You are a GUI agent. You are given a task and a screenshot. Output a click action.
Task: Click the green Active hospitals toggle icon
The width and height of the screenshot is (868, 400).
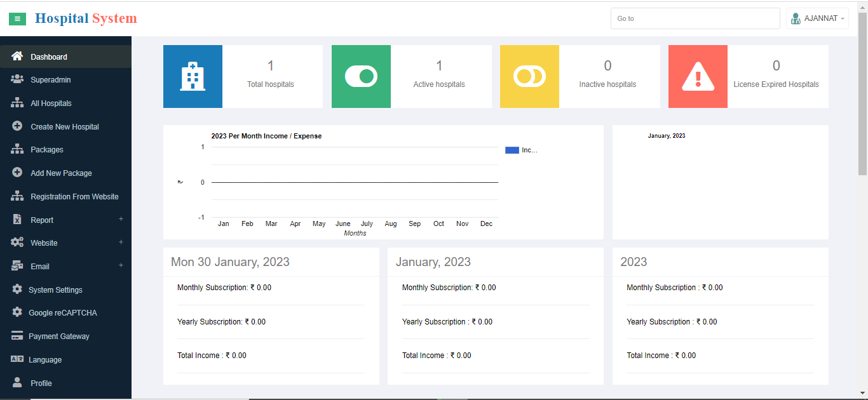coord(361,77)
